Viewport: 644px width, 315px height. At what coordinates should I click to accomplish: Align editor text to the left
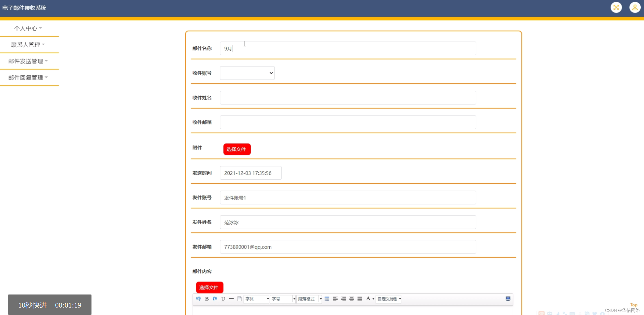(335, 299)
